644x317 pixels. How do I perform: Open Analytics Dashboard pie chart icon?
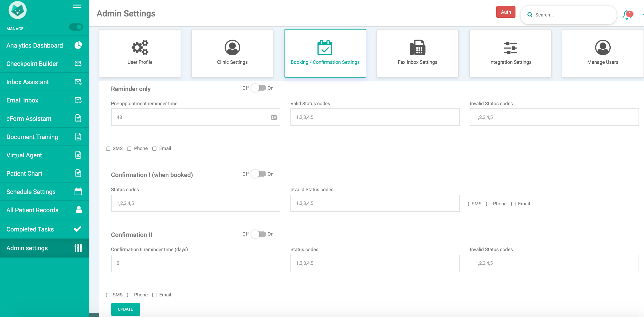tap(78, 45)
